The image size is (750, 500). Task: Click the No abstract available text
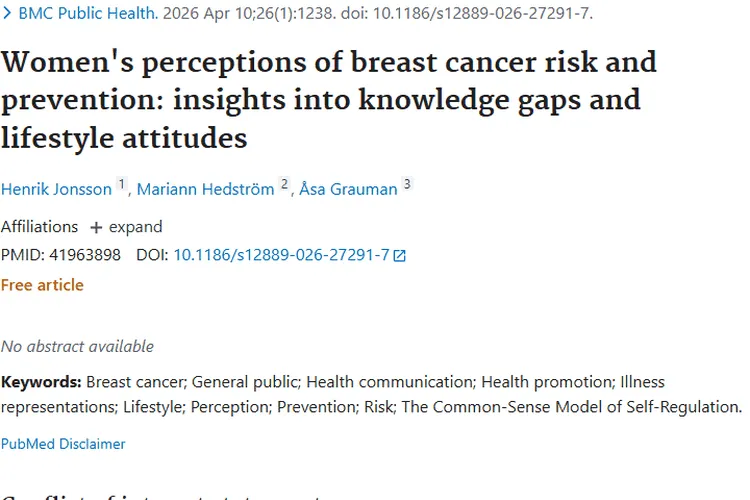click(x=77, y=346)
